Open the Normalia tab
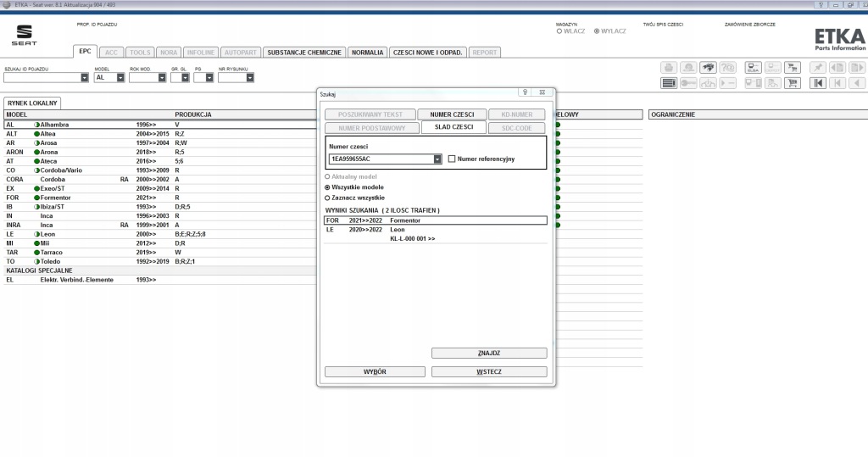 (368, 53)
